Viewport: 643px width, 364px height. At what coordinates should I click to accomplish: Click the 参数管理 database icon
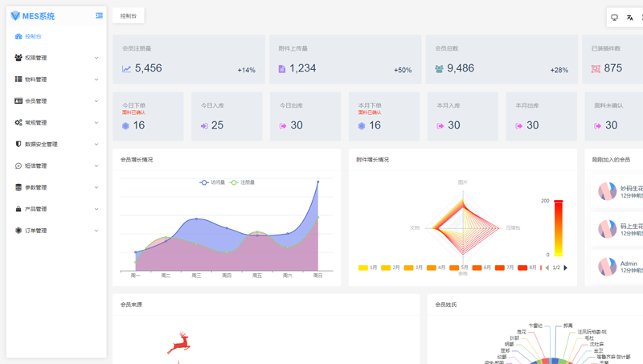tap(18, 187)
